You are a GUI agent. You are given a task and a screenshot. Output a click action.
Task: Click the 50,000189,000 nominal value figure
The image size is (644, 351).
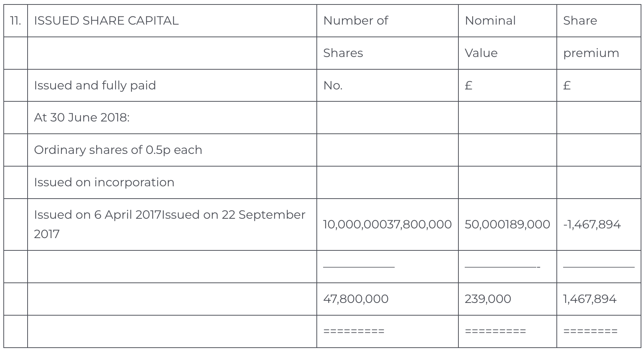click(507, 225)
